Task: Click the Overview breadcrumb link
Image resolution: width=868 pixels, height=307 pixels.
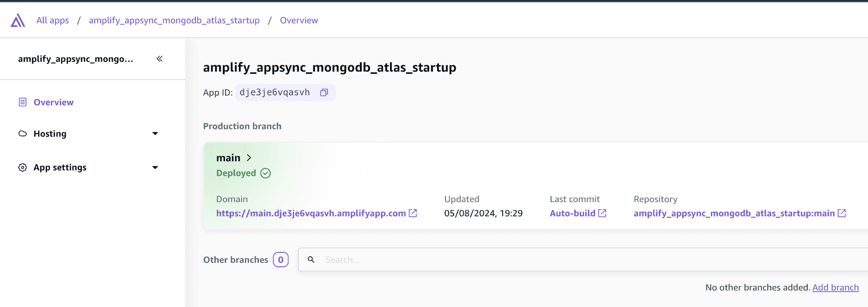Action: click(x=299, y=20)
